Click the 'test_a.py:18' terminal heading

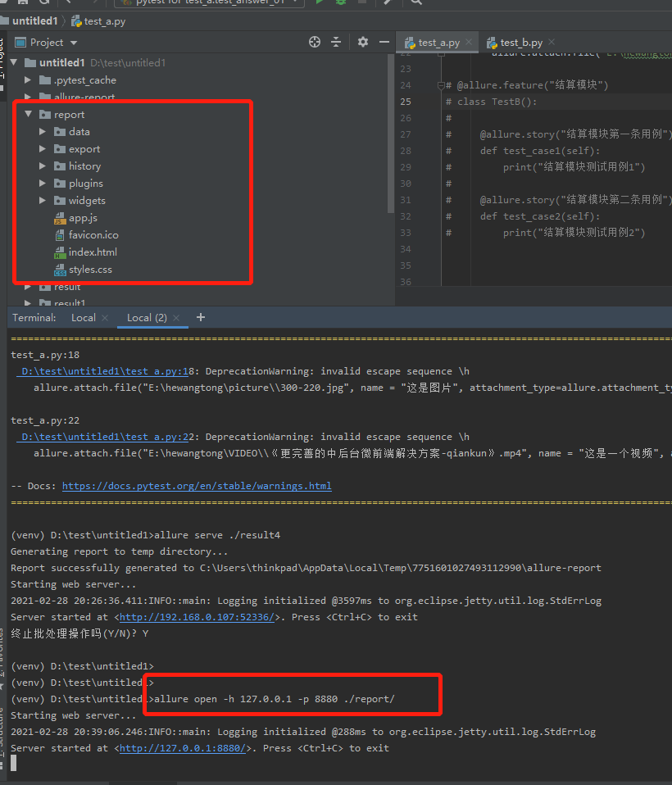tap(45, 355)
